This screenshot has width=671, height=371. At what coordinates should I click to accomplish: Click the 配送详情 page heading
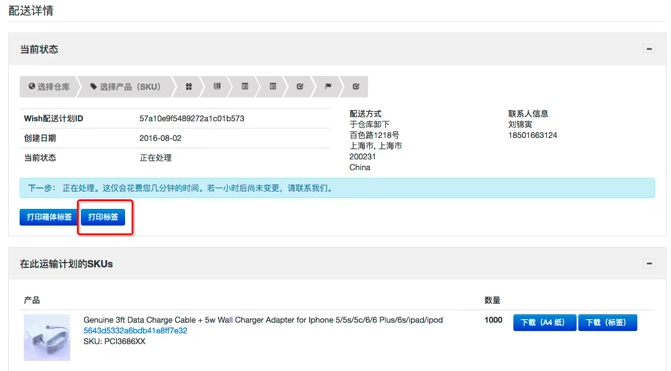(x=31, y=11)
